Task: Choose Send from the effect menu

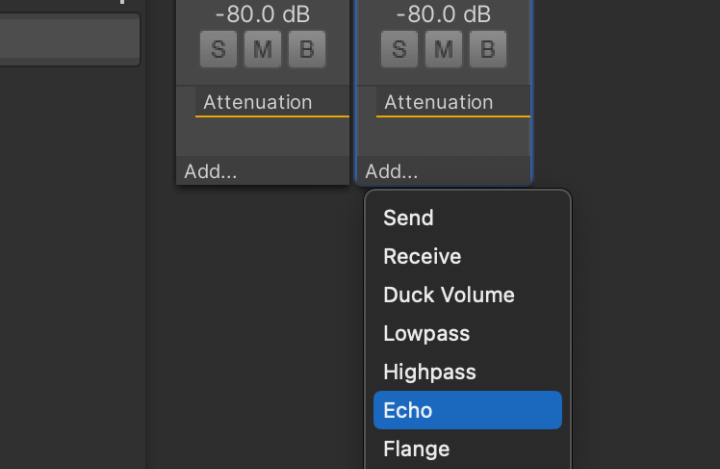Action: [408, 218]
